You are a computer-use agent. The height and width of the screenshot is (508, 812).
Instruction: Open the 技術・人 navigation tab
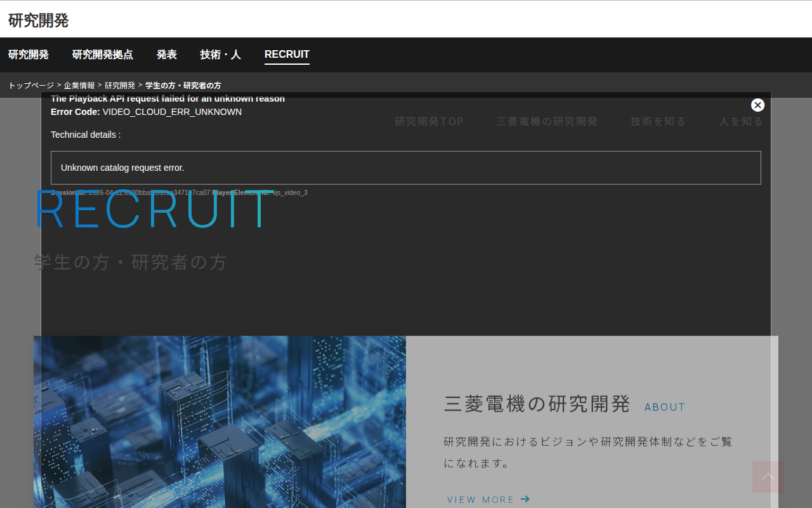click(221, 55)
